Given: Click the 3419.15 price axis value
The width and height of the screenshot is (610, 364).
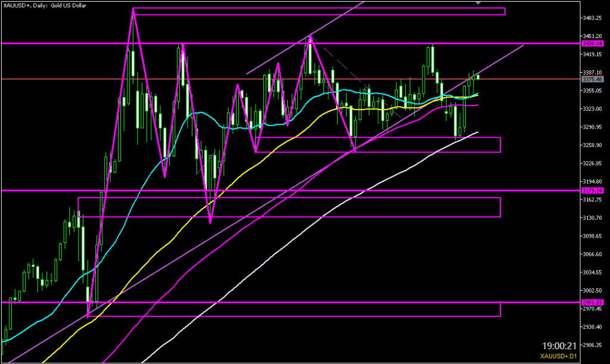Looking at the screenshot, I should (x=593, y=54).
